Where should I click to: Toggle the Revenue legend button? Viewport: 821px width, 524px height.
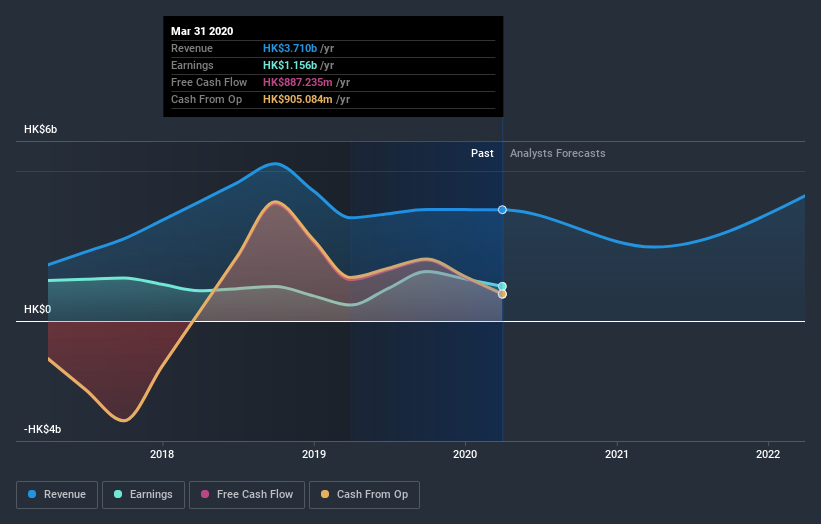(57, 495)
